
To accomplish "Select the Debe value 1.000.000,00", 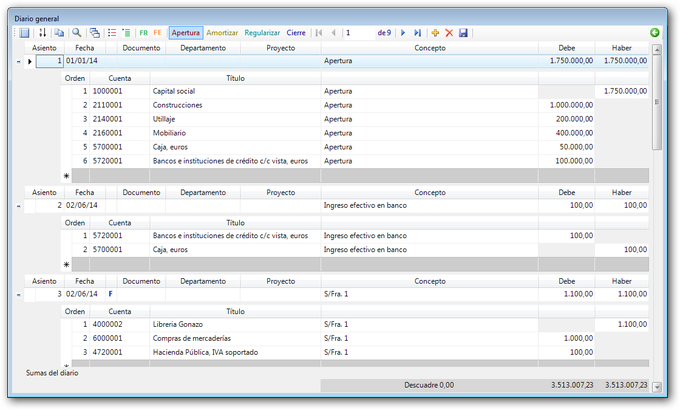I will coord(567,105).
